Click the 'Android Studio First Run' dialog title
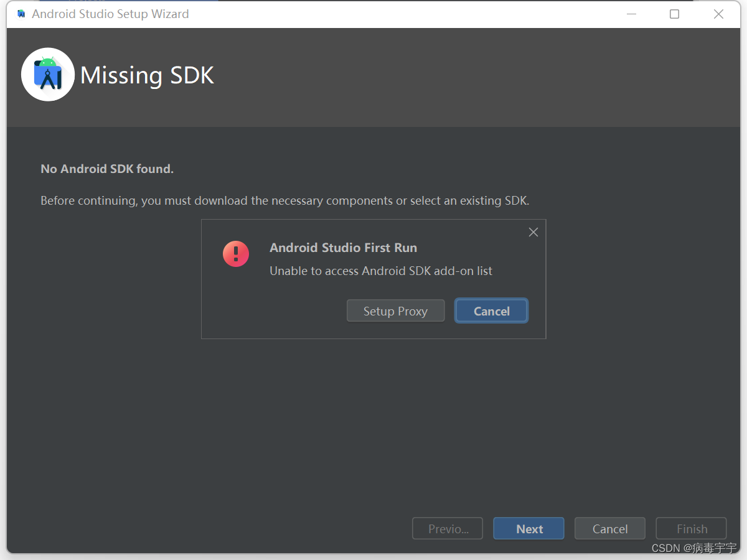Screen dimensions: 747x560 click(343, 248)
